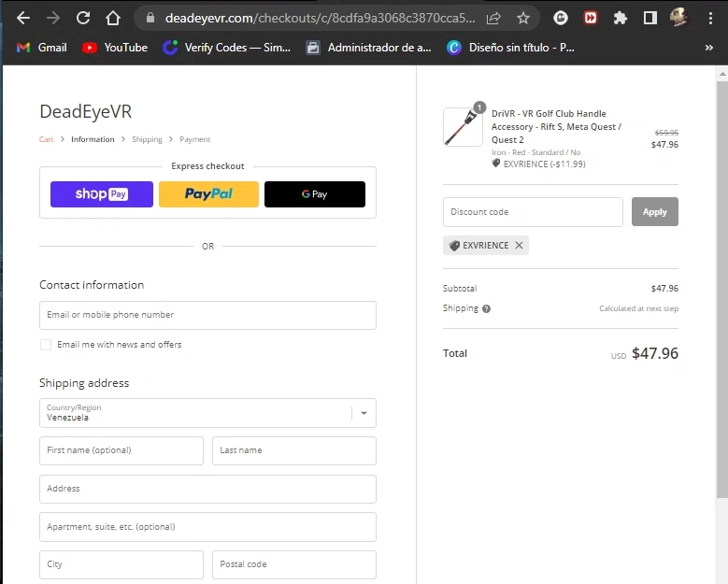
Task: Open the browser home page icon
Action: coord(113,18)
